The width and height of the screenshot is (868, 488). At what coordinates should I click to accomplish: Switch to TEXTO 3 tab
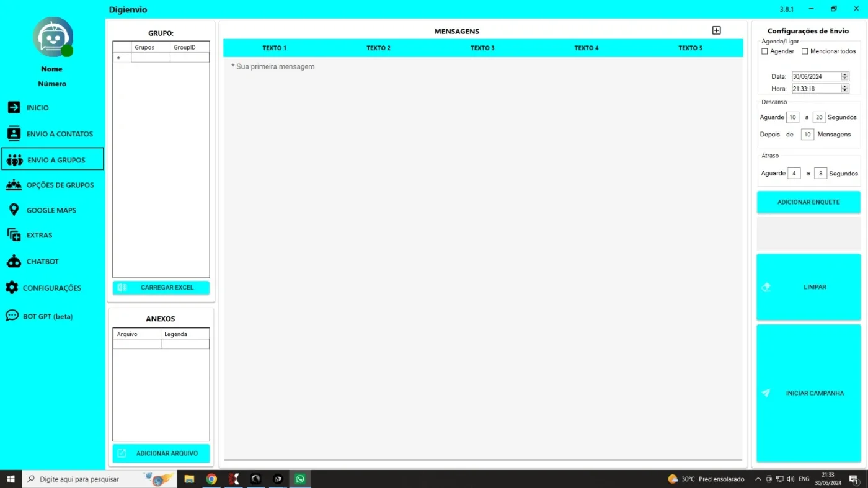(482, 48)
